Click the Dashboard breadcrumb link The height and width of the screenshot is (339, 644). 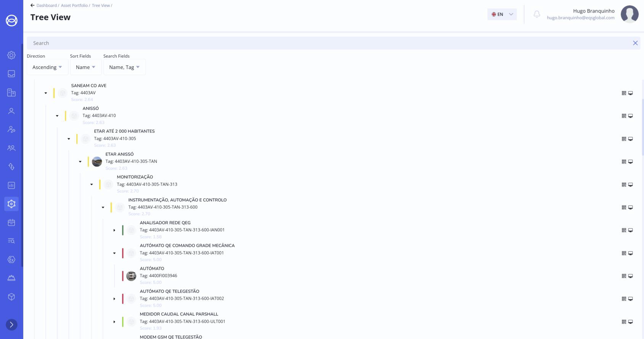[47, 5]
